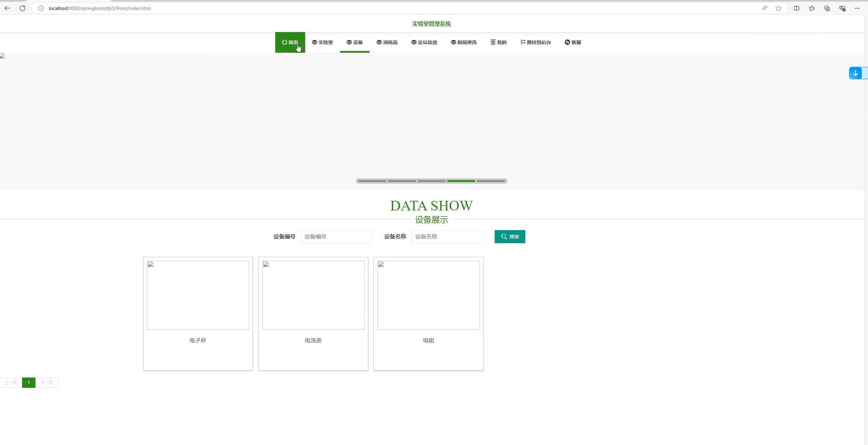This screenshot has height=445, width=868.
Task: Open the browser collections icon
Action: click(x=827, y=8)
